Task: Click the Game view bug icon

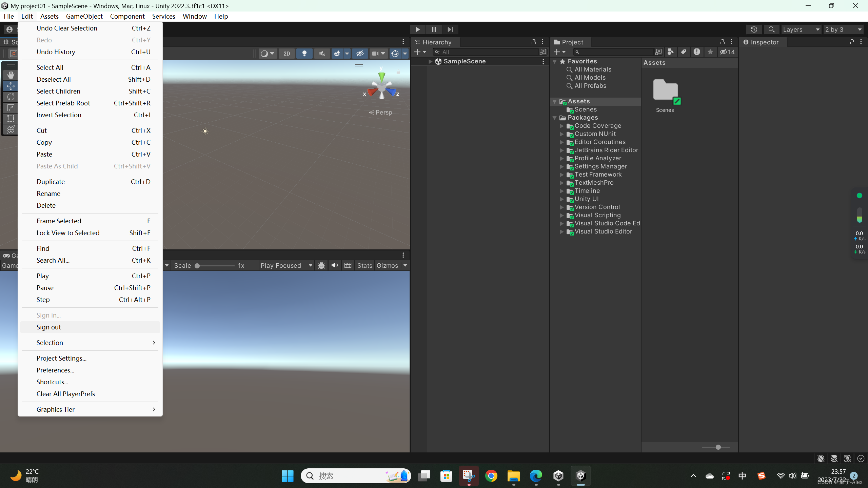Action: click(321, 265)
